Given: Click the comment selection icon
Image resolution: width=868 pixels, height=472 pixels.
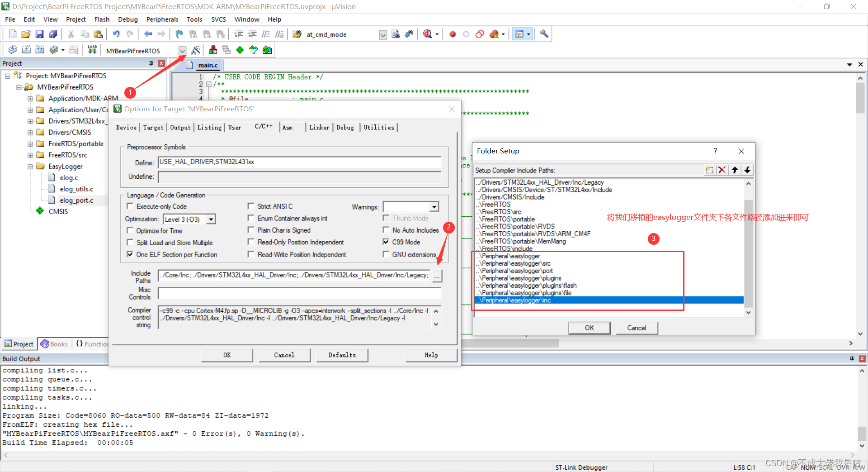Looking at the screenshot, I should [x=266, y=34].
